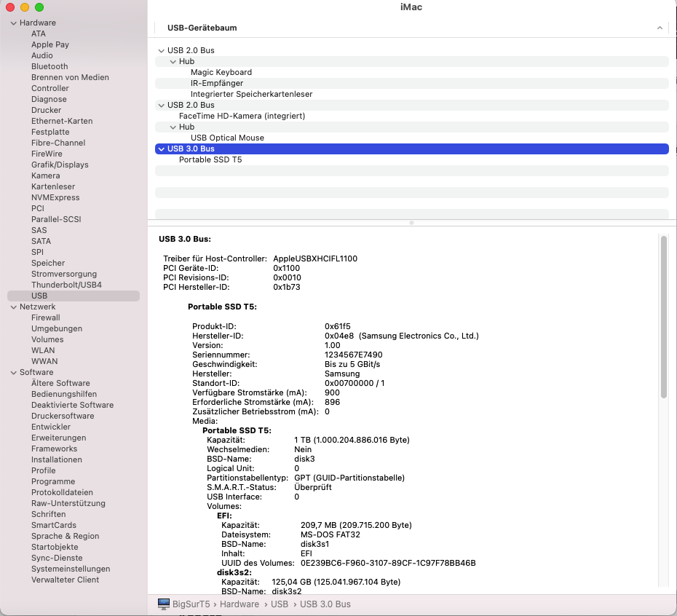This screenshot has width=677, height=616.
Task: Click the USB-Gerätebaum column header
Action: (x=202, y=28)
